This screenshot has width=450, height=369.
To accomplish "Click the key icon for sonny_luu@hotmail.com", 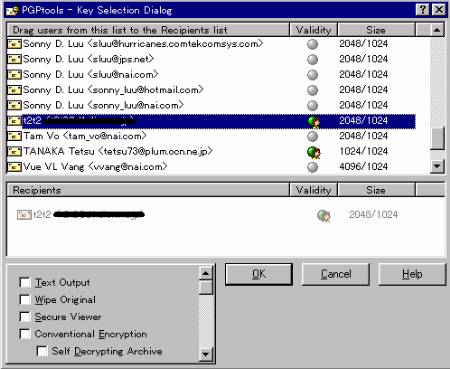I will (14, 90).
